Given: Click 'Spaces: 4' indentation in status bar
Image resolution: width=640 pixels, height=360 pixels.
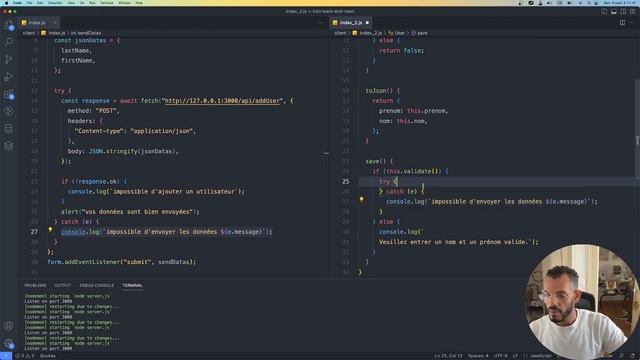Looking at the screenshot, I should [478, 356].
